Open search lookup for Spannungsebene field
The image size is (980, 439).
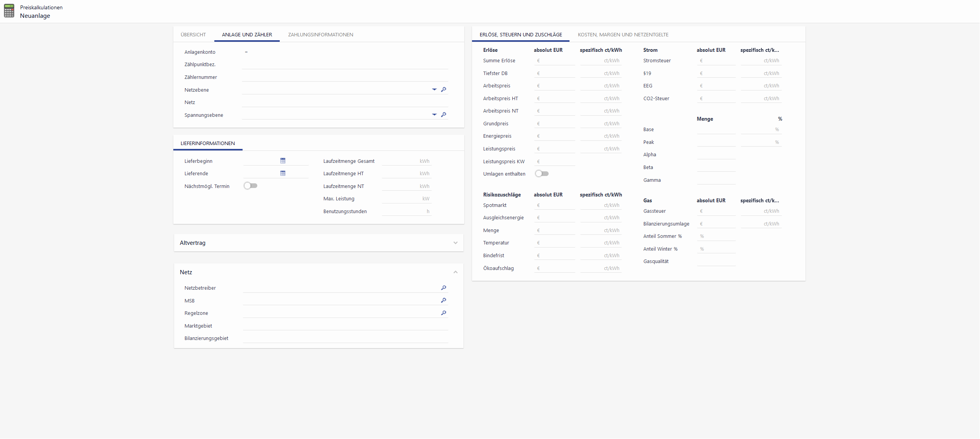(443, 114)
